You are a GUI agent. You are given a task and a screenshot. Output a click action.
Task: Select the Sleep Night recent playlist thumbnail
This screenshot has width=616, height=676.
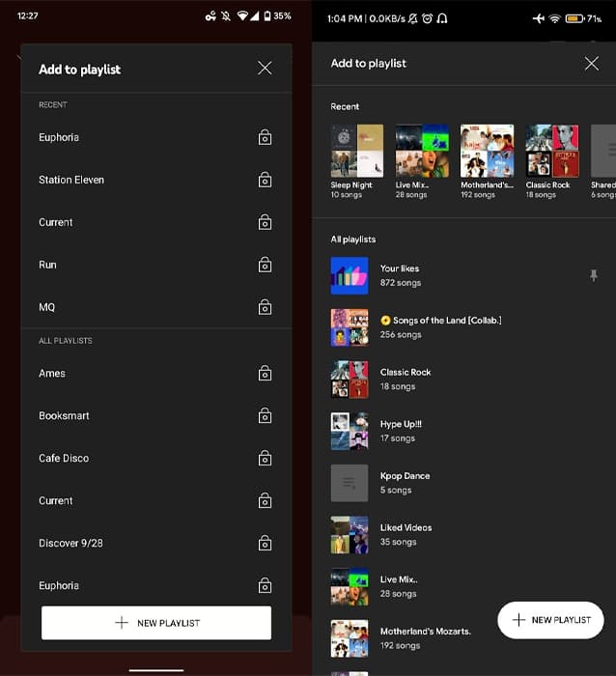[356, 151]
